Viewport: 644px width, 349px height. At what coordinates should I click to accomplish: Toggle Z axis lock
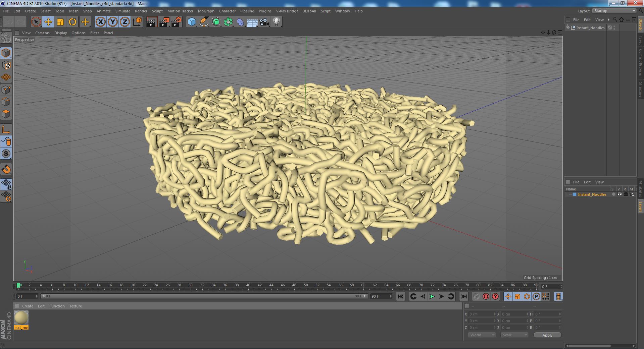coord(125,22)
